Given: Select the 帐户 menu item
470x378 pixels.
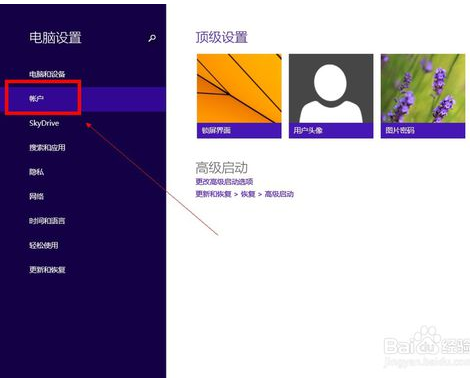Looking at the screenshot, I should [83, 99].
